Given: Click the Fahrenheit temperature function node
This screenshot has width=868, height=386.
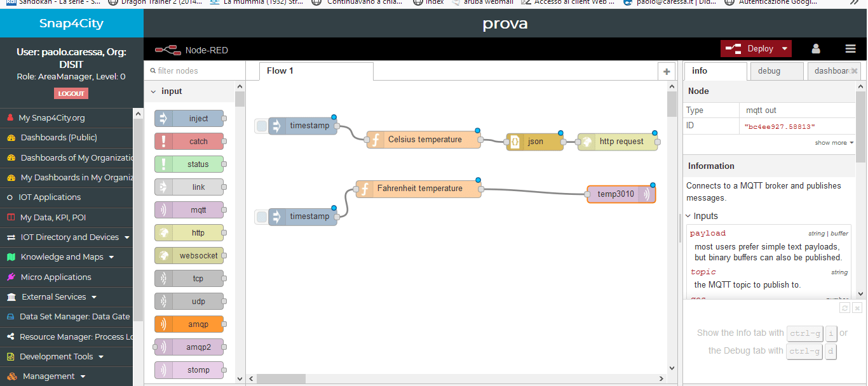Looking at the screenshot, I should click(419, 189).
